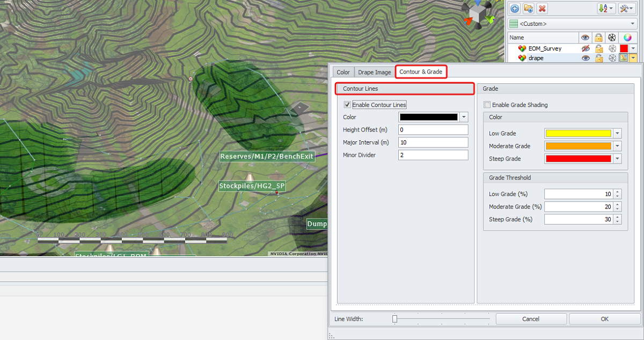Click the drape layer cube icon
The image size is (644, 340).
[522, 58]
